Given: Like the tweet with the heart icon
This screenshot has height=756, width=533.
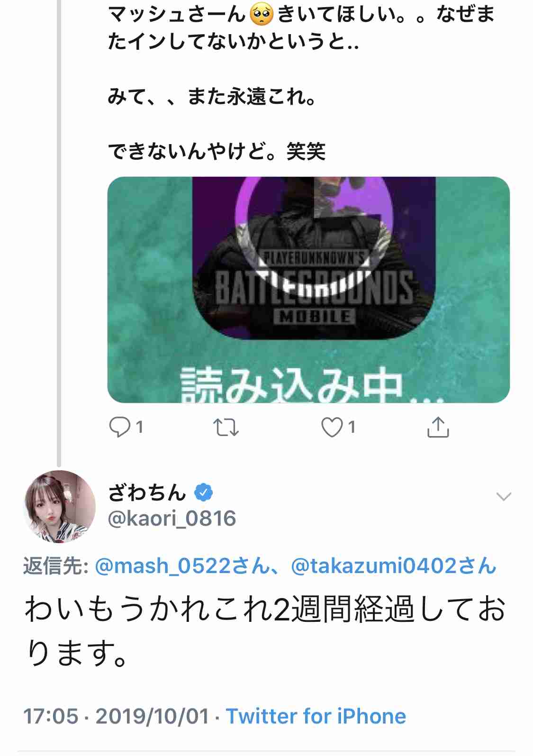Looking at the screenshot, I should pyautogui.click(x=332, y=427).
